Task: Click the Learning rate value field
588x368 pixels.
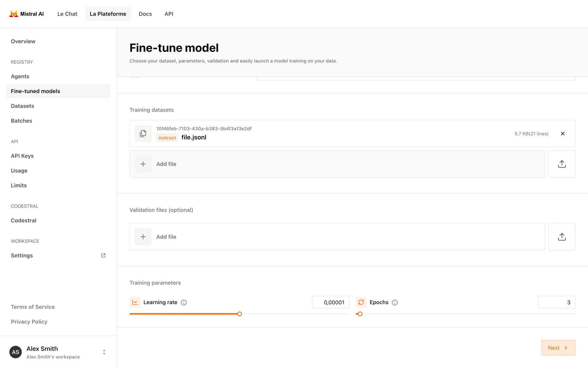Action: point(331,302)
